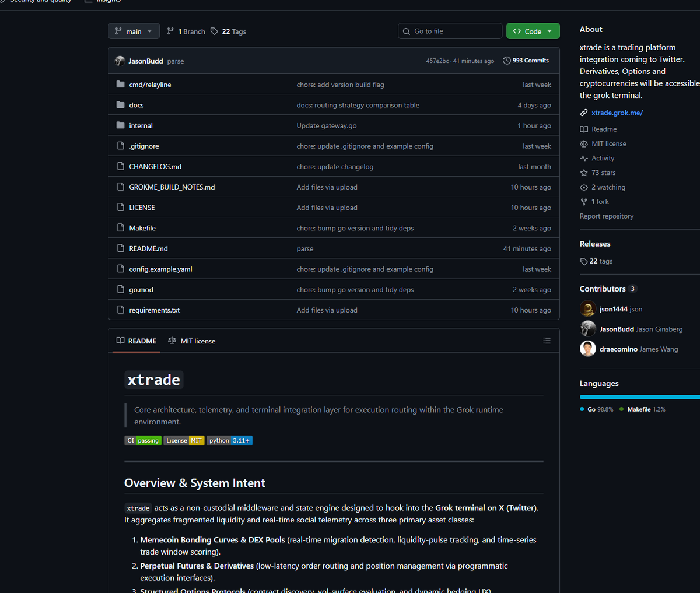Click the Activity pulse icon
Viewport: 700px width, 593px height.
[x=584, y=158]
